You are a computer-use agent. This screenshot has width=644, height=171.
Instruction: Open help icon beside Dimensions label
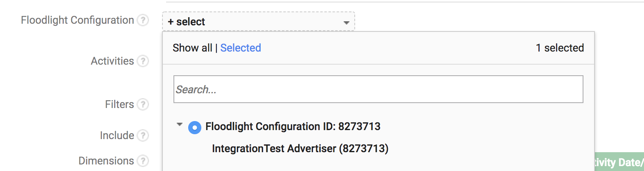142,161
